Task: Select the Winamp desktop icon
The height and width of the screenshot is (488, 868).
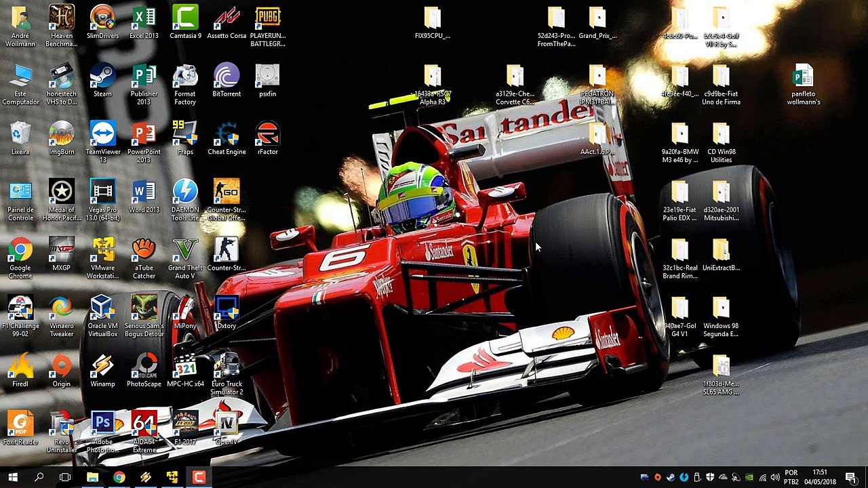Action: click(x=102, y=371)
